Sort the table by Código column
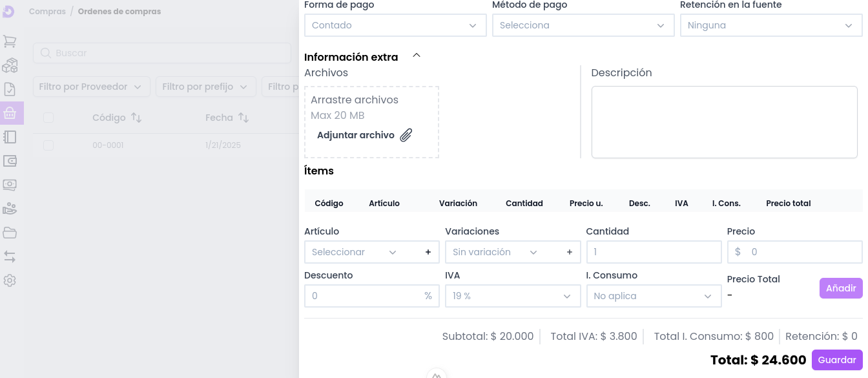 [x=136, y=118]
